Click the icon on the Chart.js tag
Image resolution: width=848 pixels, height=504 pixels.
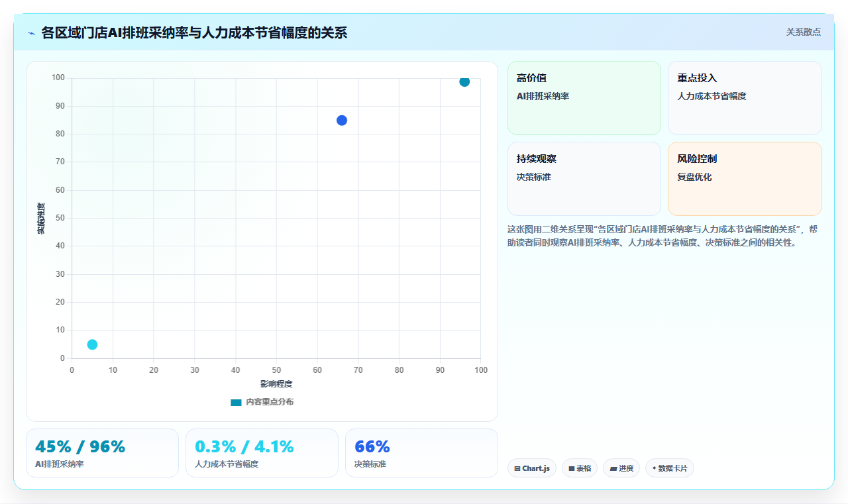517,468
